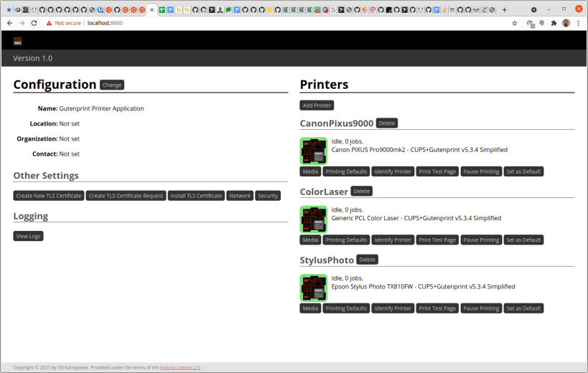Set ColorLaser as Default

[x=523, y=240]
